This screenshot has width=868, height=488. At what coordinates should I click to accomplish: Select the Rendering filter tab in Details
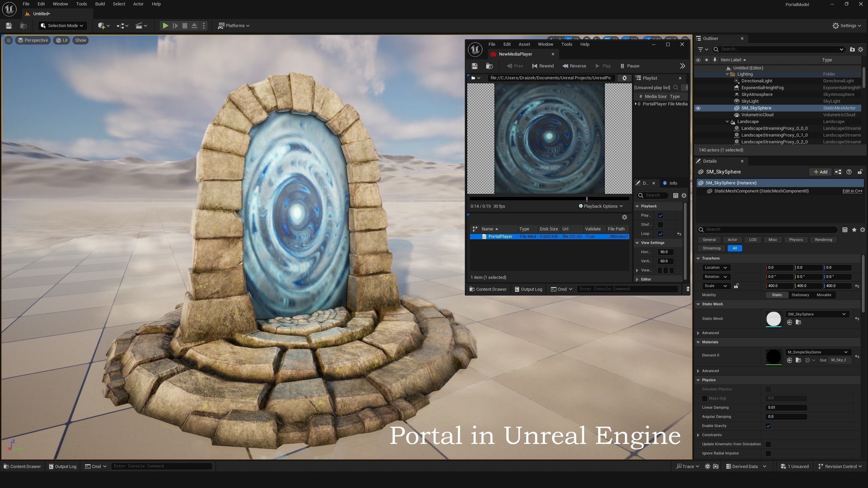[823, 240]
